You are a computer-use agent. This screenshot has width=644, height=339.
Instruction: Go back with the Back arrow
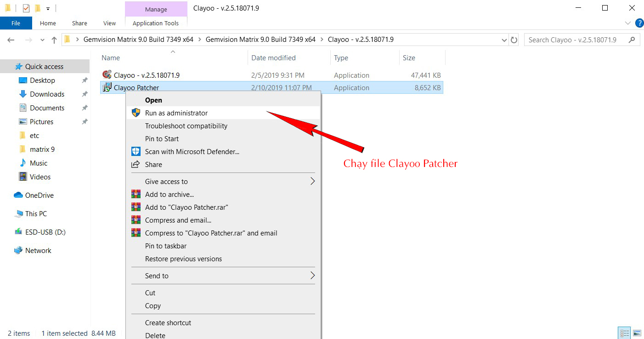point(11,40)
